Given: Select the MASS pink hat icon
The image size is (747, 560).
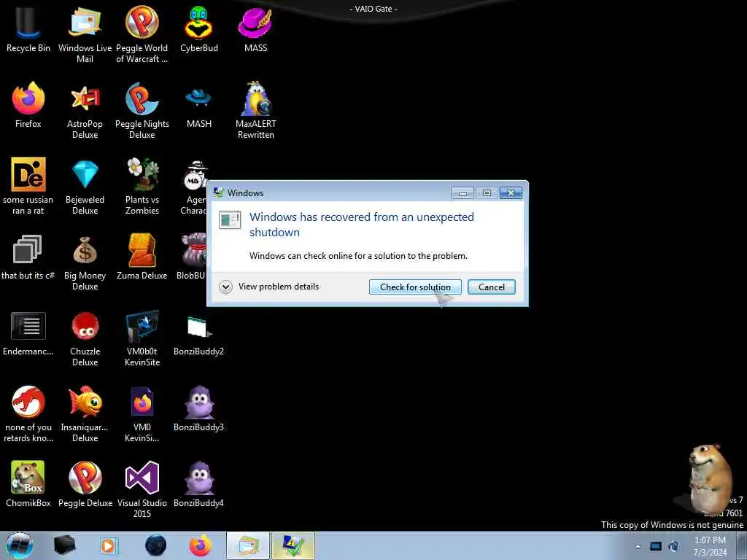Looking at the screenshot, I should pyautogui.click(x=255, y=29).
